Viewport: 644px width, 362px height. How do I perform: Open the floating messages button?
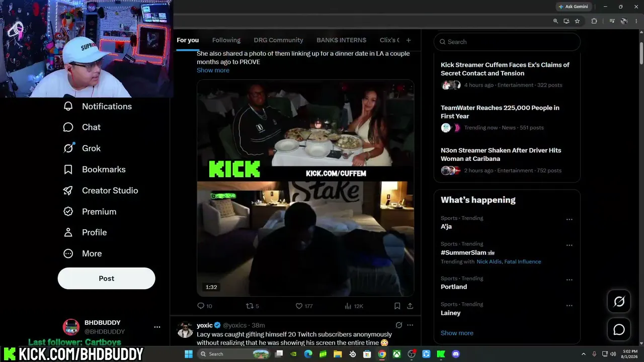coord(619,329)
